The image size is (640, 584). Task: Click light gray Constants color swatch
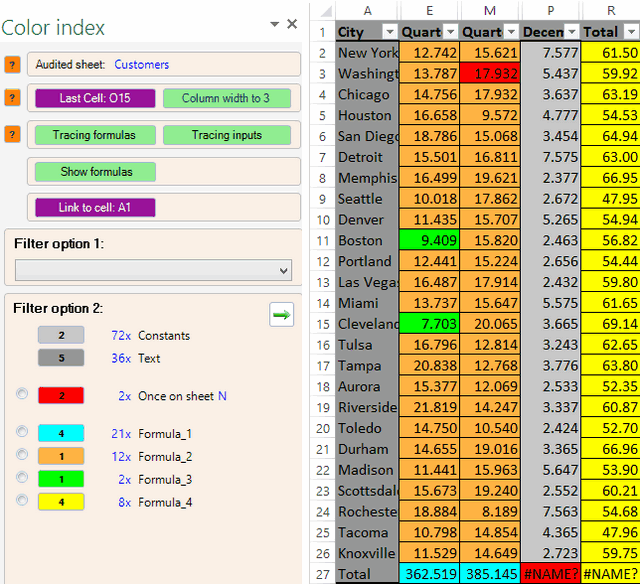pos(61,335)
